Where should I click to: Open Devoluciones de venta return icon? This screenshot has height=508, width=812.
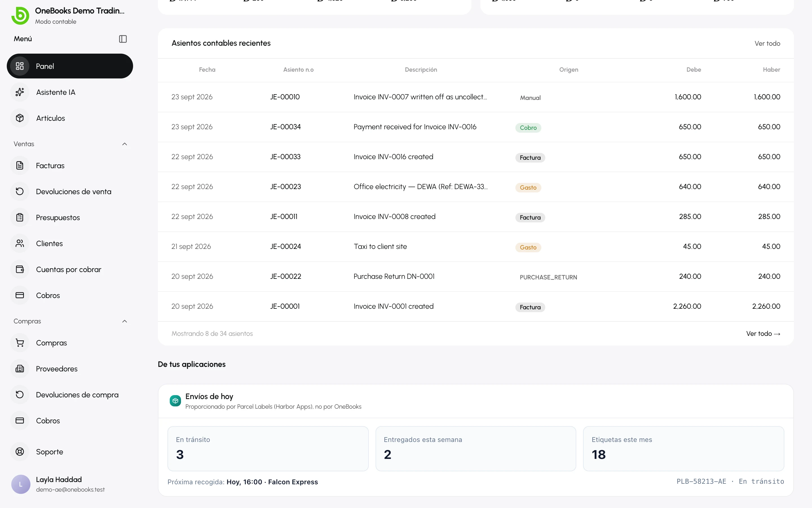click(x=20, y=191)
